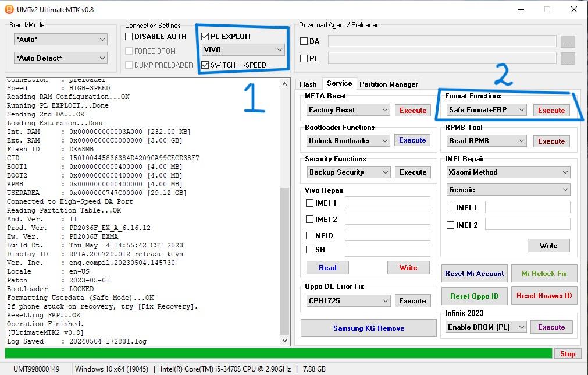Click Mi Relock Fix button

544,274
